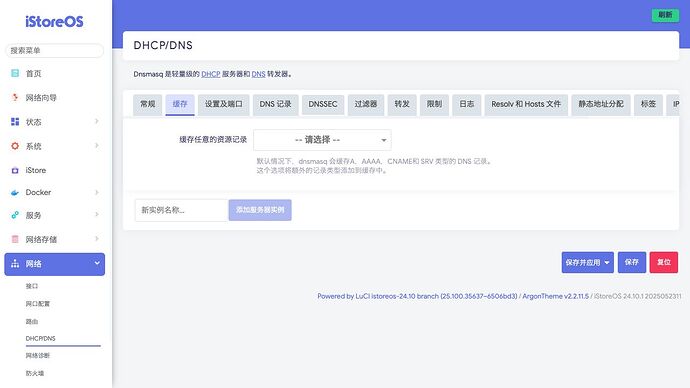Viewport: 690px width, 388px height.
Task: Open the 保存并应用 dropdown arrow
Action: 607,263
